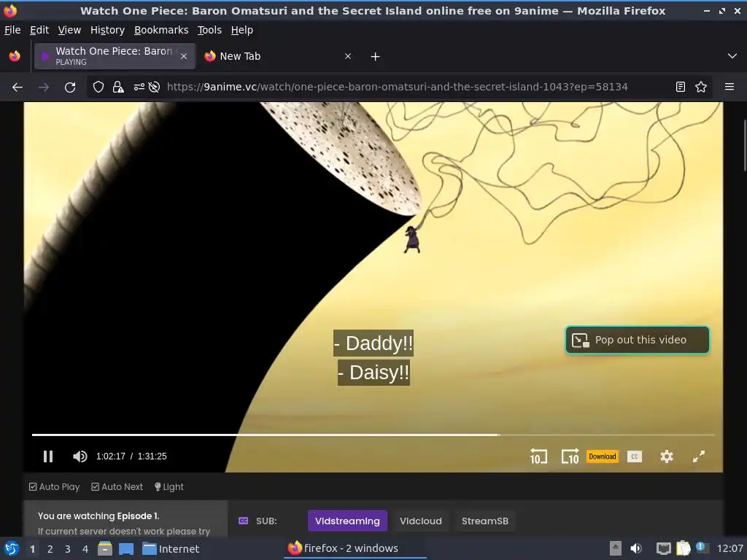The image size is (747, 560).
Task: Open video player settings gear
Action: 667,456
